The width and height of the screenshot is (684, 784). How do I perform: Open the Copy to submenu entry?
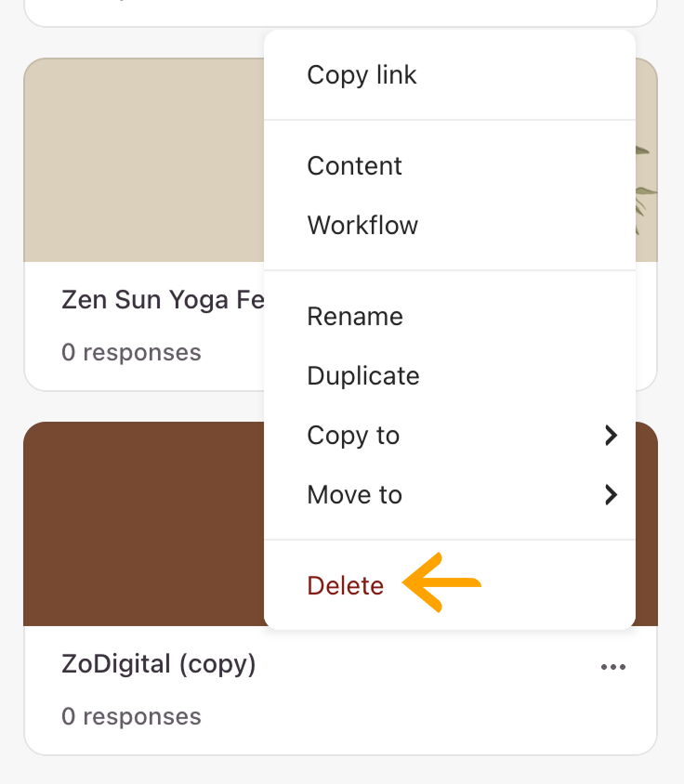449,435
